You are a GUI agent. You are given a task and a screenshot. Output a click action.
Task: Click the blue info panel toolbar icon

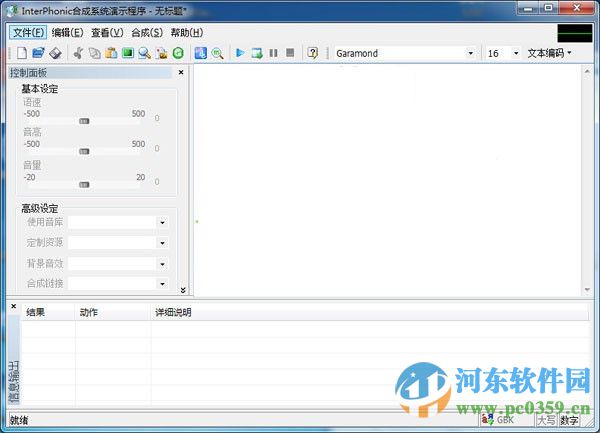pyautogui.click(x=201, y=53)
